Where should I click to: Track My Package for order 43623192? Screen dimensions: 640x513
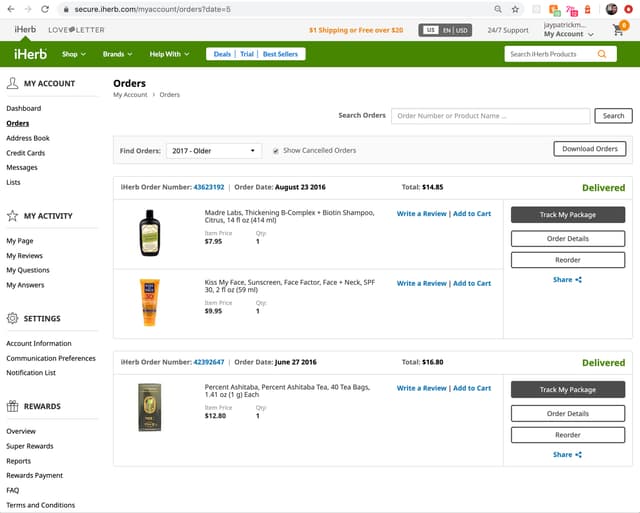[x=568, y=215]
